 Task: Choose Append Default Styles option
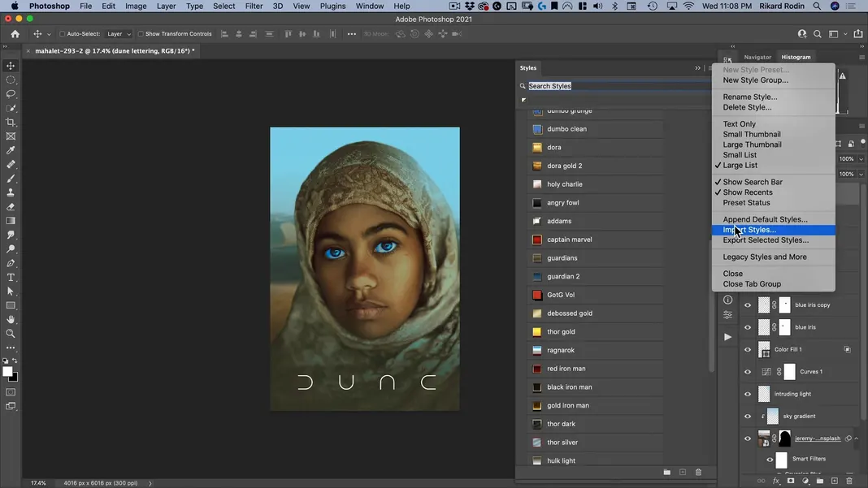[x=774, y=219]
